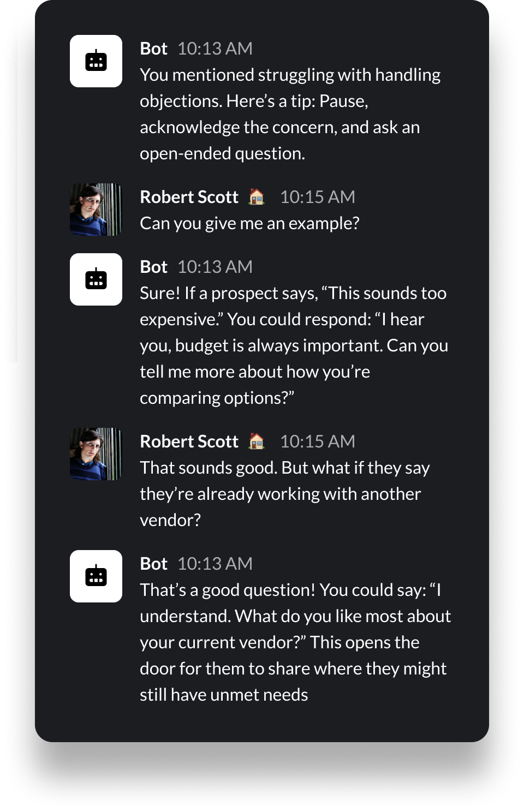
Task: Click the Bot name above the objections tip
Action: [x=153, y=49]
